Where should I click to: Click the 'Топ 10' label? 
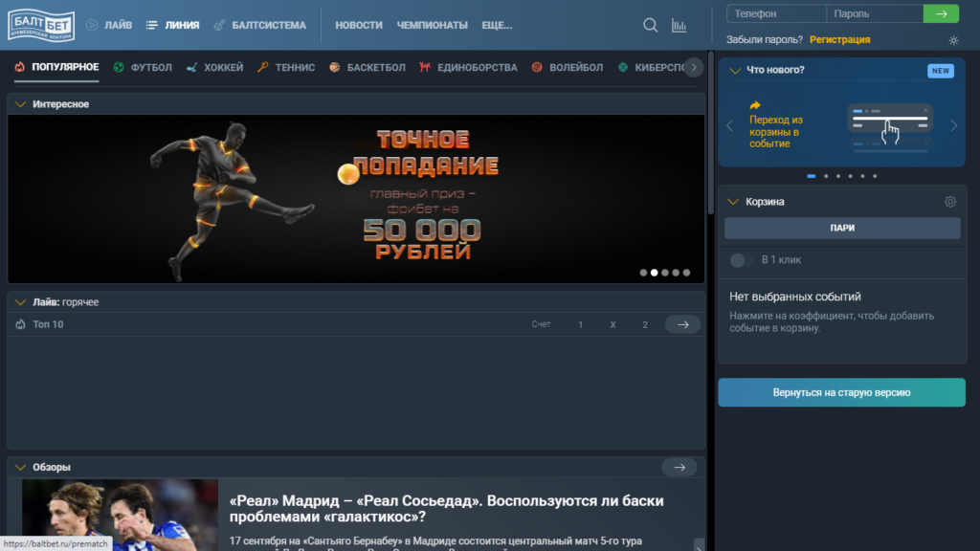48,324
